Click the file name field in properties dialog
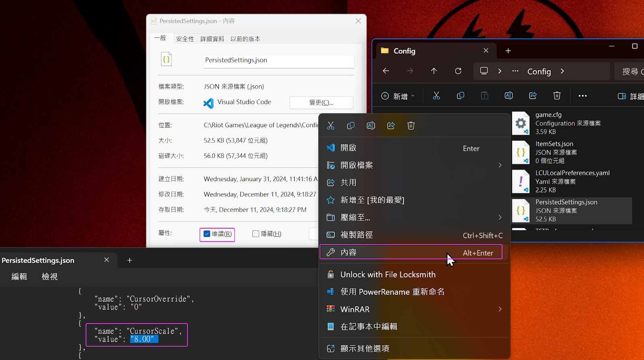The image size is (644, 360). [x=279, y=61]
